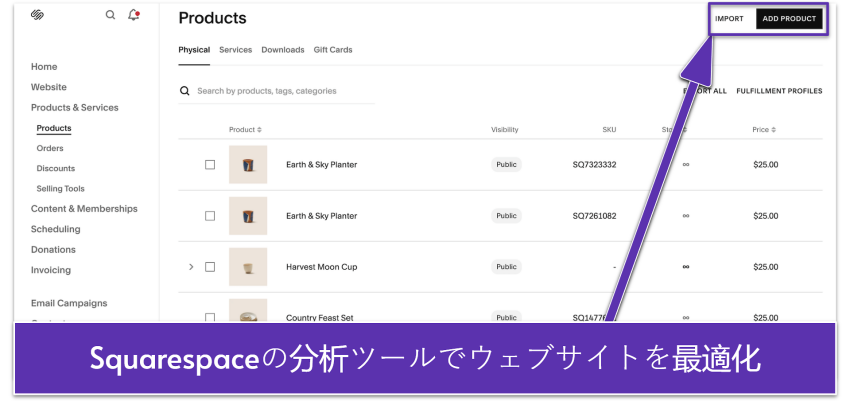This screenshot has width=850, height=401.
Task: Open the notifications bell icon
Action: click(x=133, y=15)
